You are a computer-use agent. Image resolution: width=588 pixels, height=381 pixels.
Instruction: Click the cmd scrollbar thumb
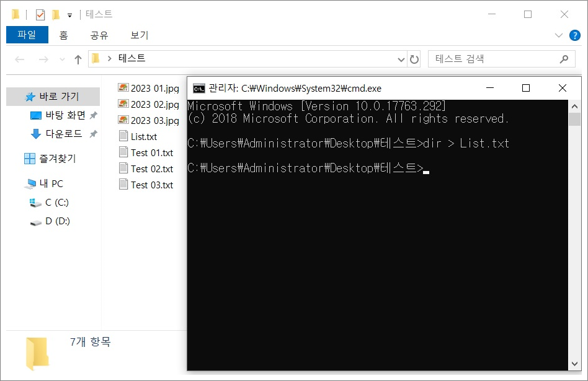click(x=574, y=119)
